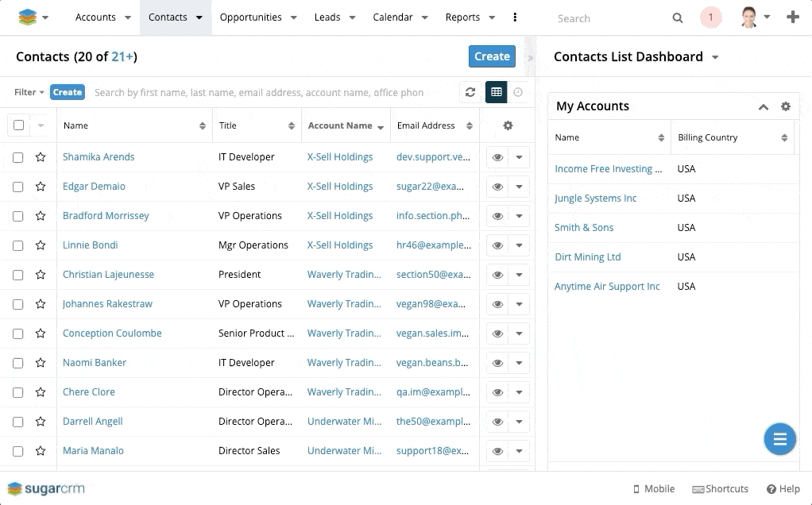This screenshot has height=505, width=812.
Task: Open the notifications badge showing 1
Action: (710, 17)
